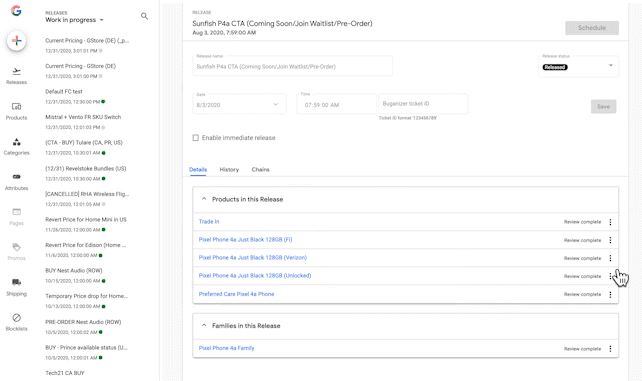Image resolution: width=642 pixels, height=381 pixels.
Task: Select release Revert Price for Edison (Home ...
Action: click(x=86, y=250)
